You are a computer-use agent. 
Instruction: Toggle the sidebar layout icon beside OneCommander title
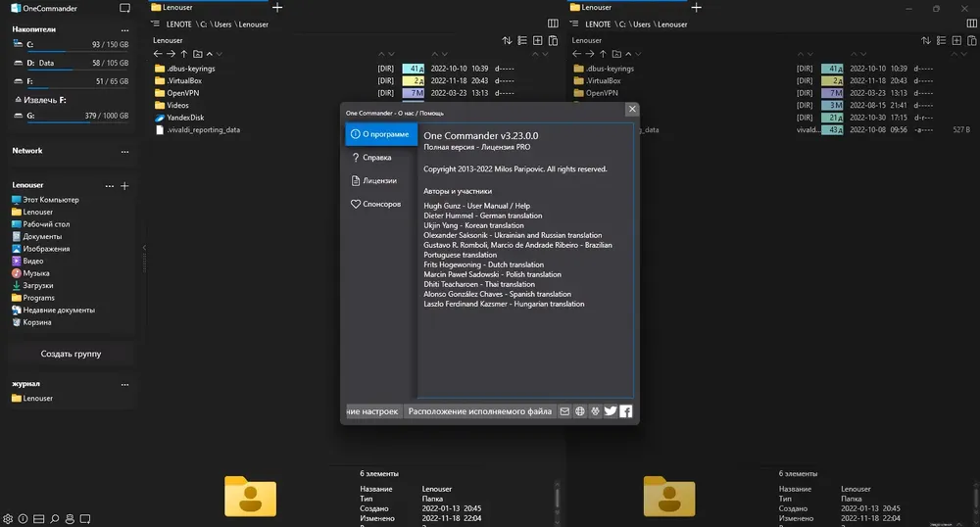point(125,8)
